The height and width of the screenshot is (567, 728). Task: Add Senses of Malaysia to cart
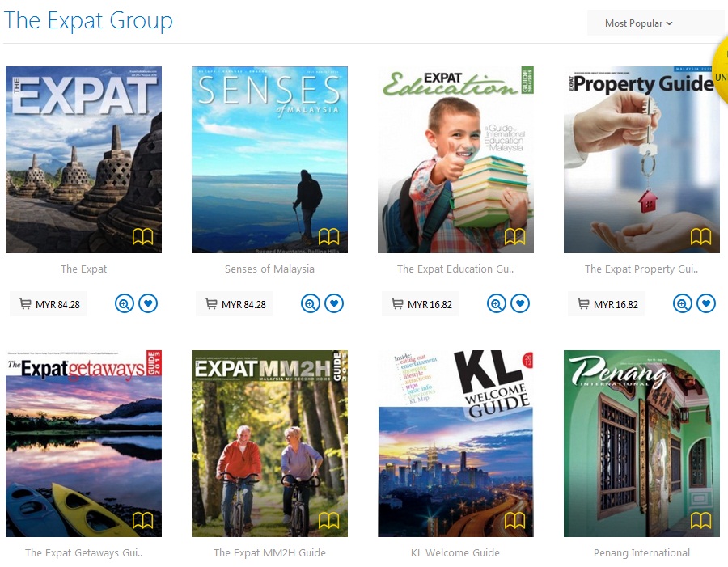pyautogui.click(x=235, y=304)
